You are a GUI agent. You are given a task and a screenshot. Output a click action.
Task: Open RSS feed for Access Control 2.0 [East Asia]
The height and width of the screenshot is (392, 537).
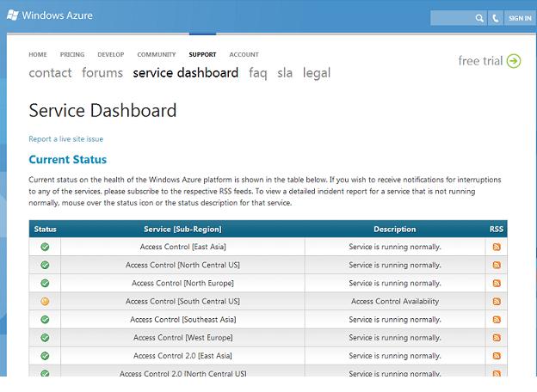(x=497, y=356)
